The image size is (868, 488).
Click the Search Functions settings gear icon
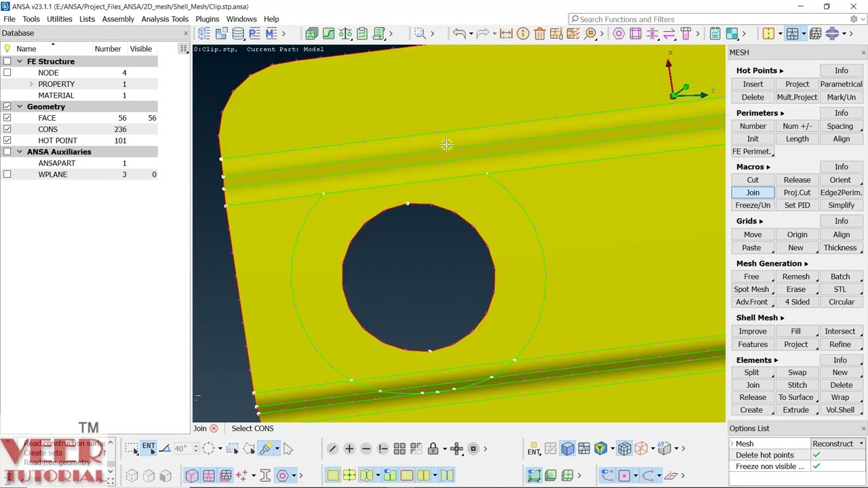tap(854, 19)
